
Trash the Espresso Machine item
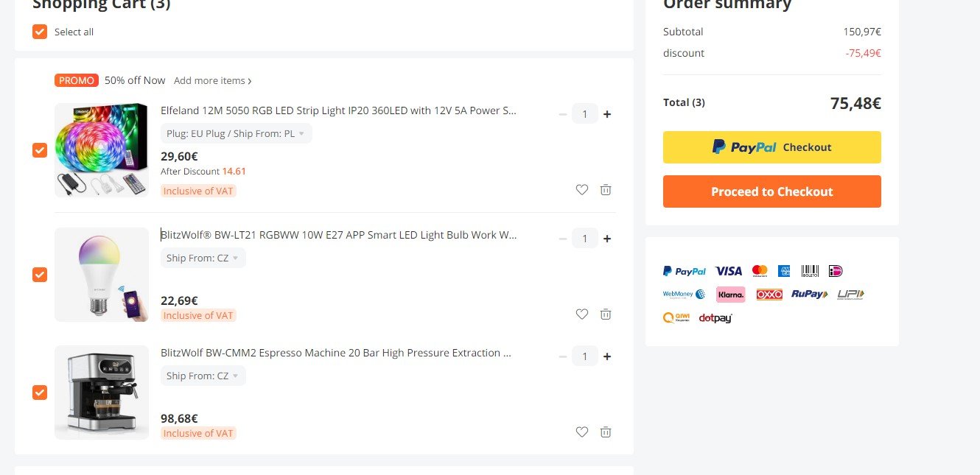pyautogui.click(x=606, y=432)
